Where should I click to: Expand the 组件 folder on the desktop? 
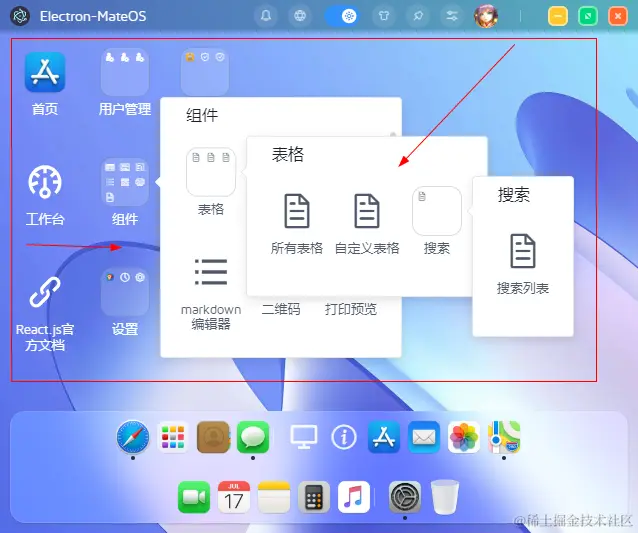[x=125, y=182]
